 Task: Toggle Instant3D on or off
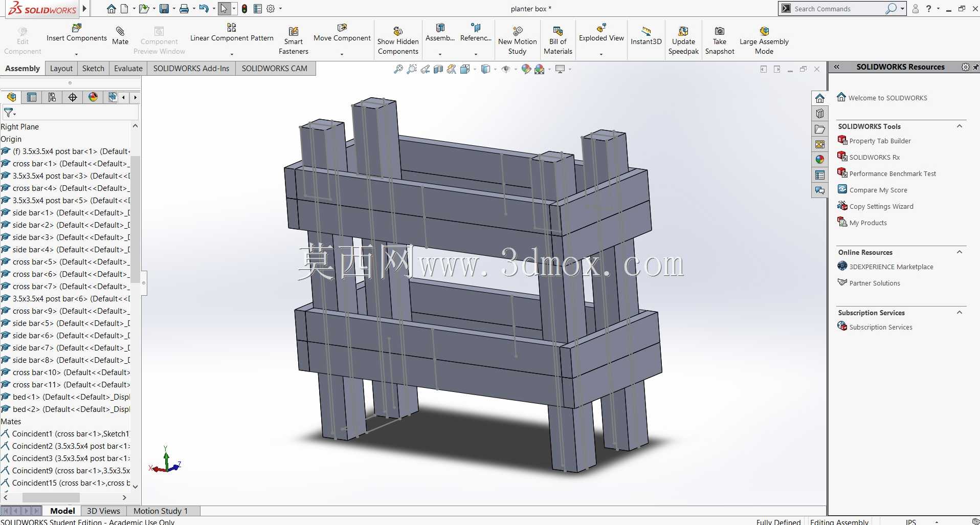point(646,36)
